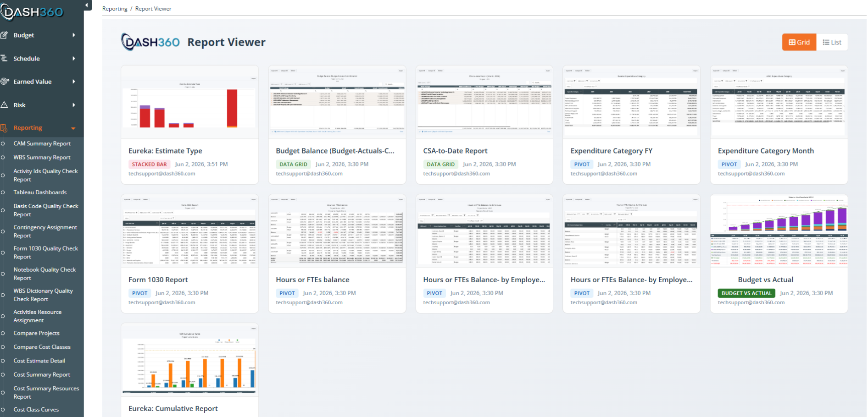This screenshot has height=417, width=868.
Task: Click the Expenditure Category FY title
Action: pyautogui.click(x=612, y=151)
